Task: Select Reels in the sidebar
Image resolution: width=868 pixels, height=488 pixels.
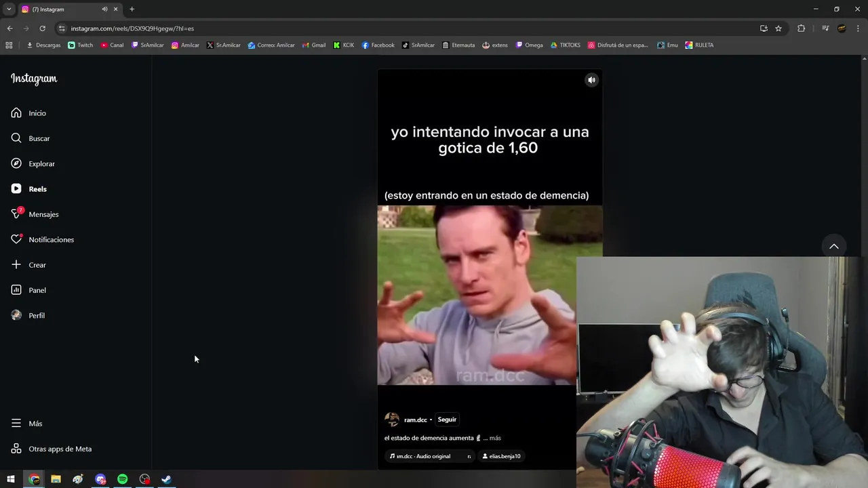Action: coord(28,189)
